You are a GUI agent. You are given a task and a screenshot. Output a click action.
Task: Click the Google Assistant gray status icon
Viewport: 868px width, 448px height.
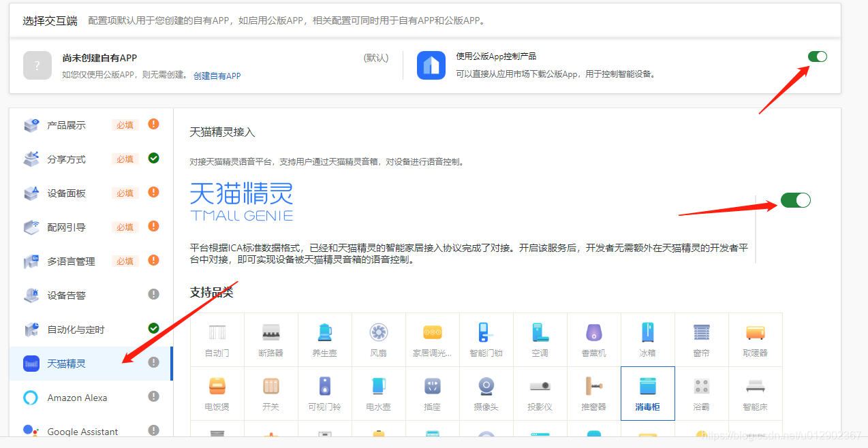coord(154,430)
